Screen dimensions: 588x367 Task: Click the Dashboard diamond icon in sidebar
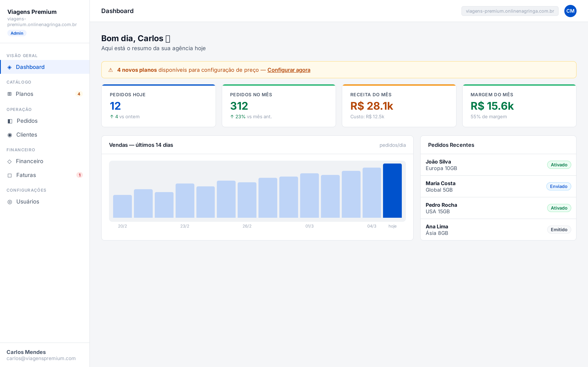[9, 67]
